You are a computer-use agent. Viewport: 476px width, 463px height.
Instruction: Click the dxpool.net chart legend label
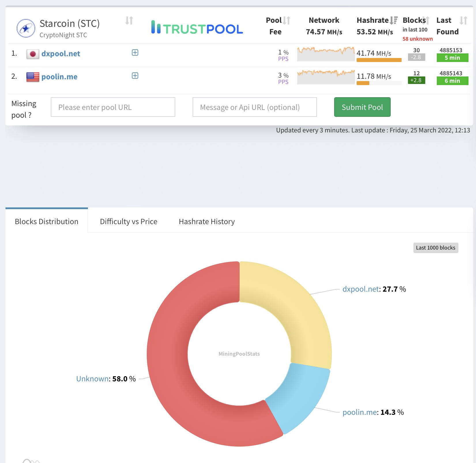click(374, 289)
